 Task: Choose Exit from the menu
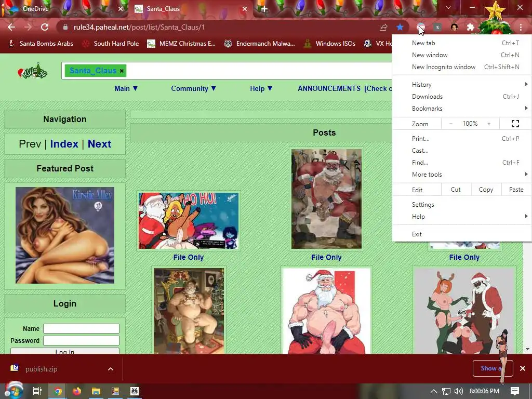pos(462,234)
